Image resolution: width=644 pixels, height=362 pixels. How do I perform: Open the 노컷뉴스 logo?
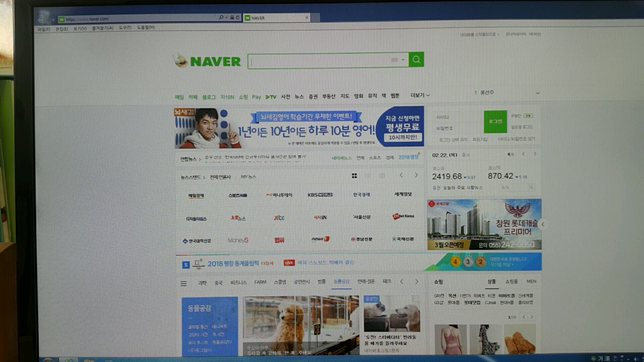[x=238, y=218]
